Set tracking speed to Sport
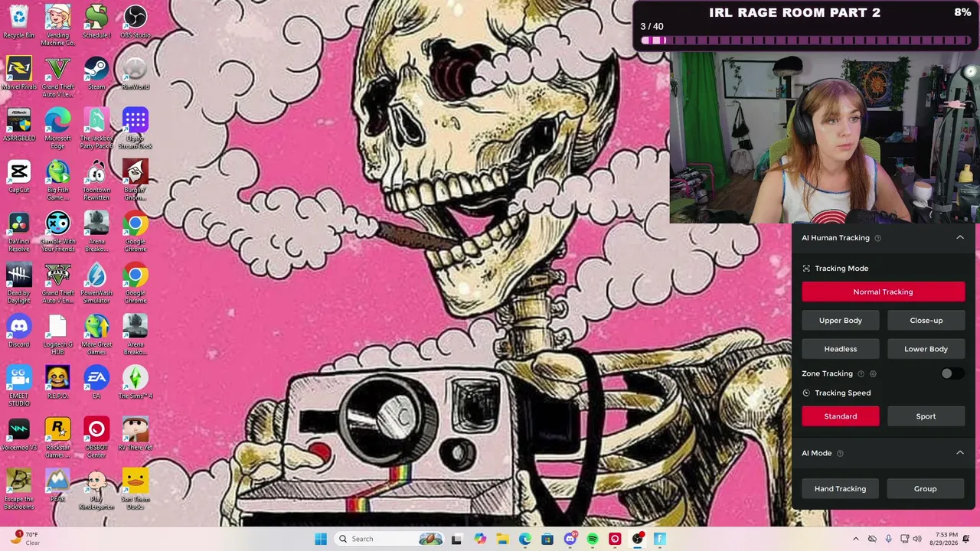This screenshot has width=980, height=551. (926, 416)
